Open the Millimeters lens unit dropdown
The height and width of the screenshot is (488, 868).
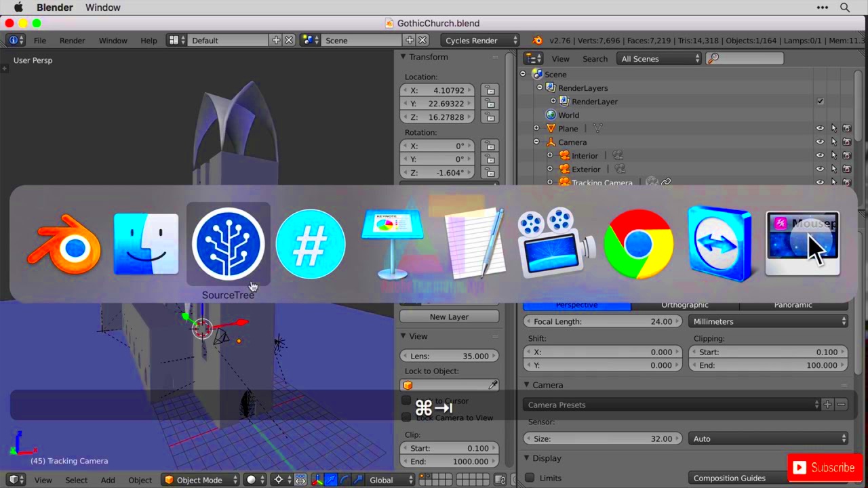pos(768,321)
